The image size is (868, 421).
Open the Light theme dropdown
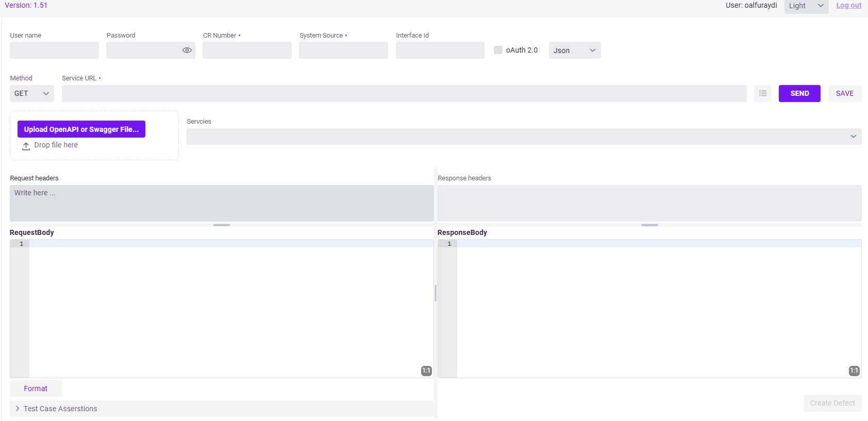click(x=806, y=6)
